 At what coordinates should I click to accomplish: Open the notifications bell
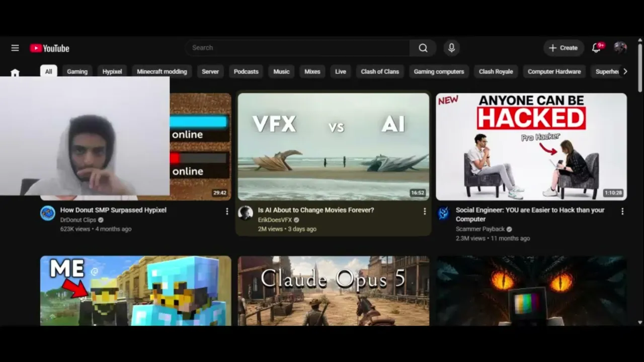596,48
